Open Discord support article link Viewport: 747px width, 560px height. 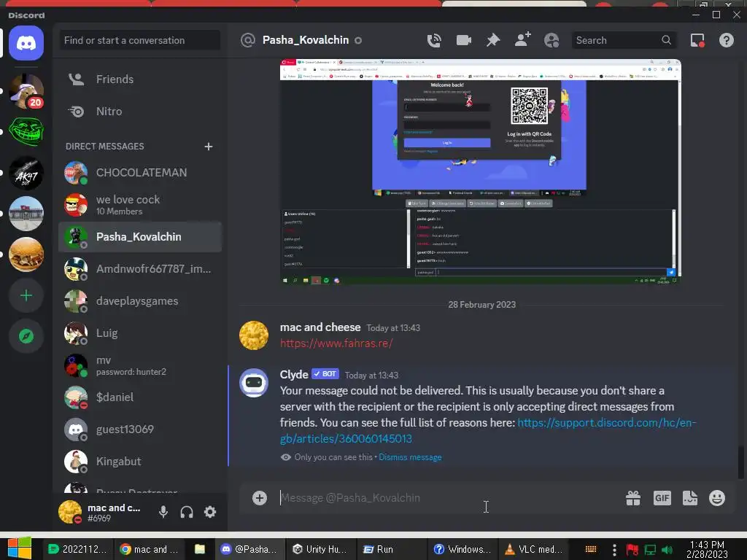(x=488, y=430)
